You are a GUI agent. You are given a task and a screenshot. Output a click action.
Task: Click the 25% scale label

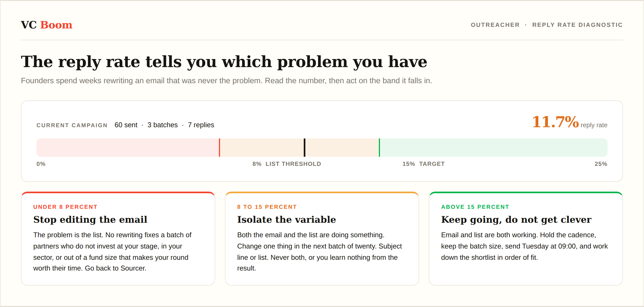[601, 164]
